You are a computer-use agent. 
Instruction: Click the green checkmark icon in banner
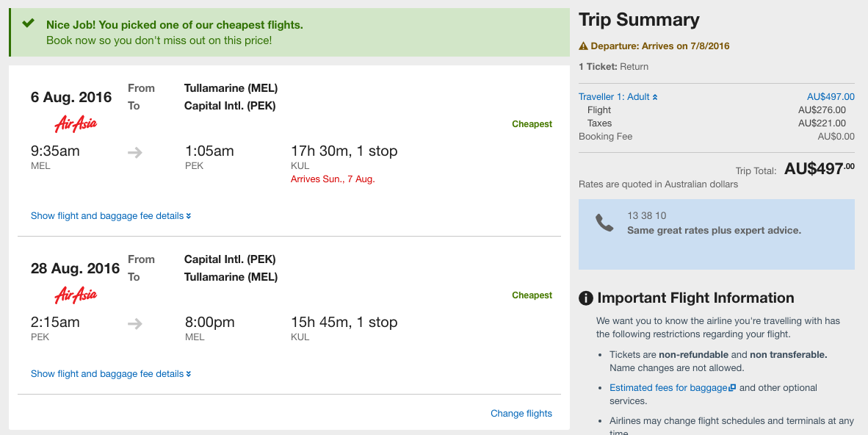[x=28, y=24]
